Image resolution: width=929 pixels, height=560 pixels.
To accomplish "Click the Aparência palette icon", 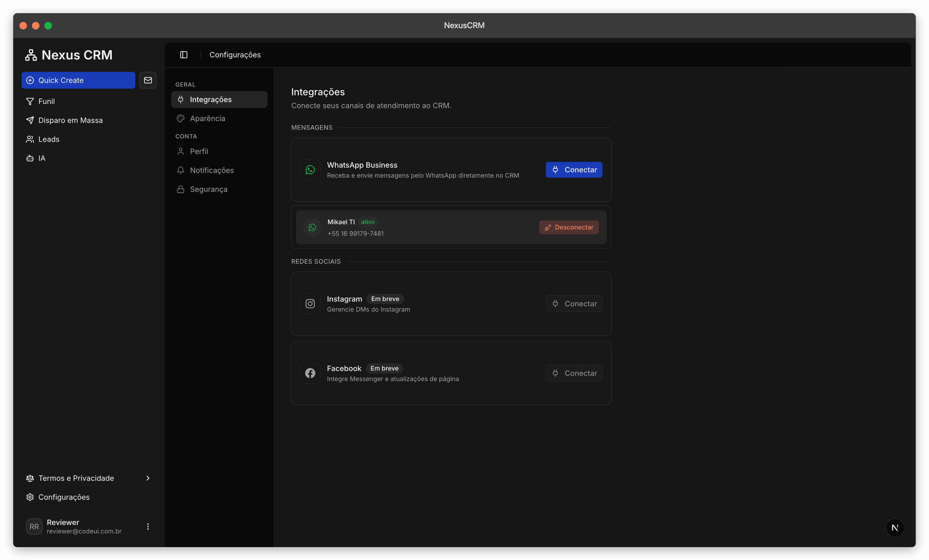I will click(x=181, y=118).
